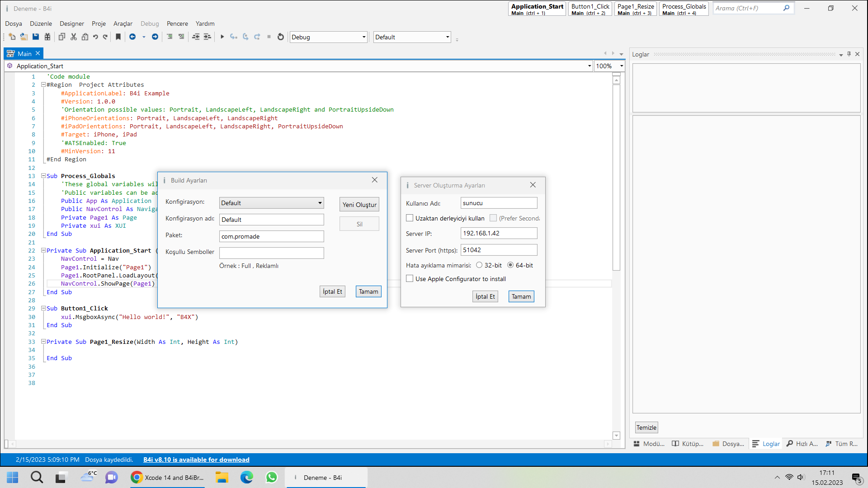Enable Uzaktan derleyiciyi kullan checkbox

[x=410, y=218]
